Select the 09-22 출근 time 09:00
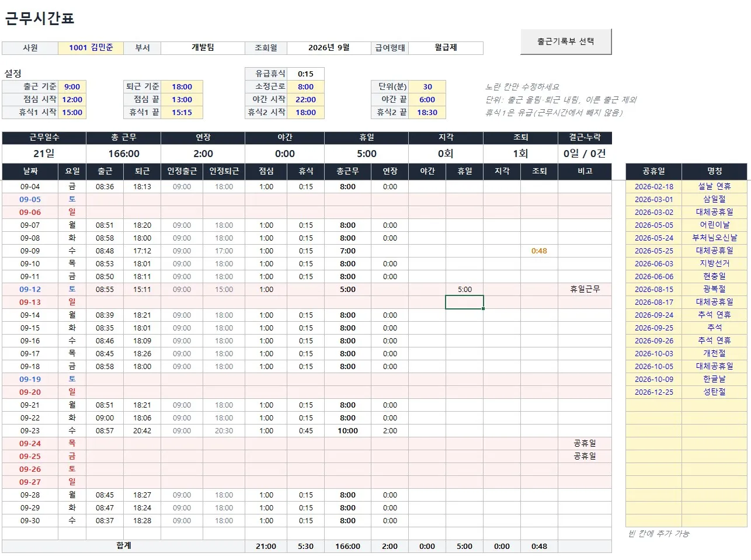The image size is (751, 560). coord(105,418)
